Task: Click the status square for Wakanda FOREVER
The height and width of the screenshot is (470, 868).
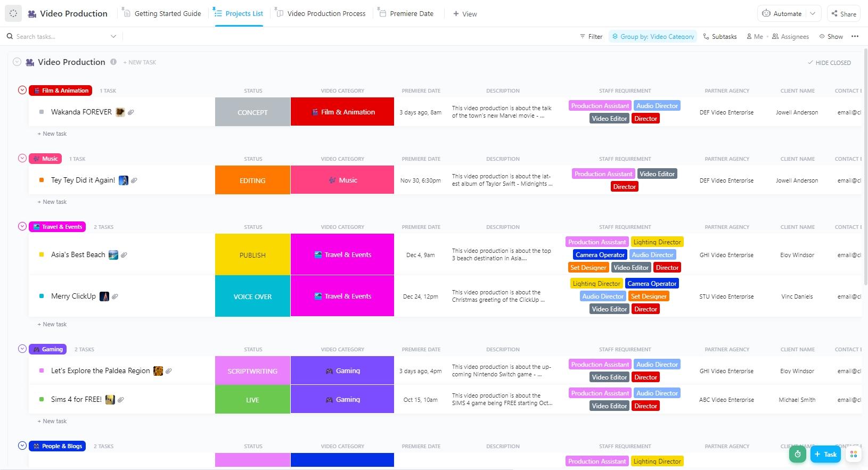Action: click(x=42, y=112)
